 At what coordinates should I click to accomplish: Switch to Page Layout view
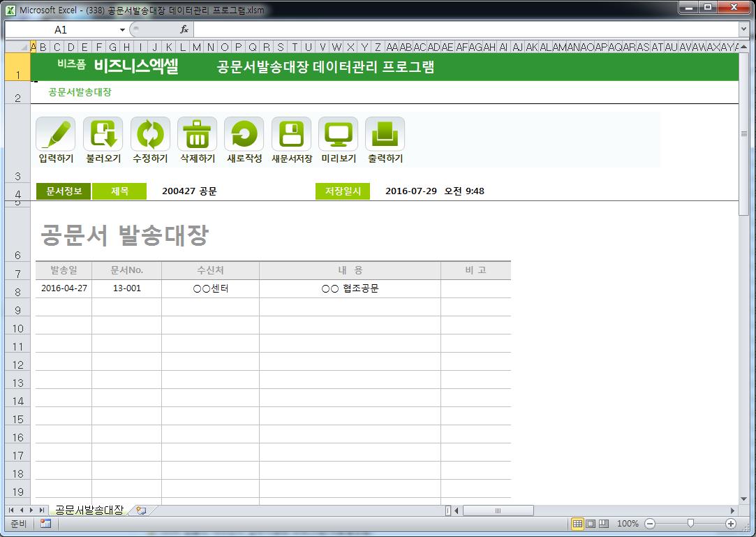(x=591, y=524)
